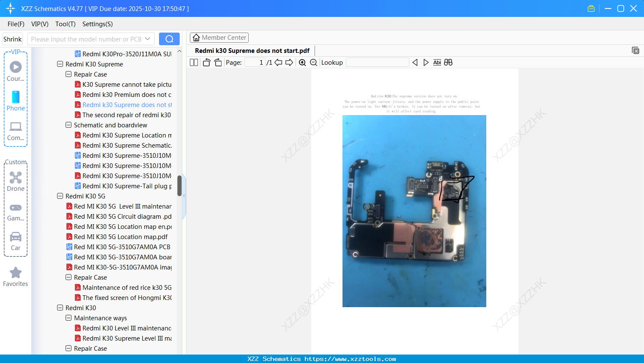Collapse the Redmi K30 Supreme tree node

coord(60,64)
